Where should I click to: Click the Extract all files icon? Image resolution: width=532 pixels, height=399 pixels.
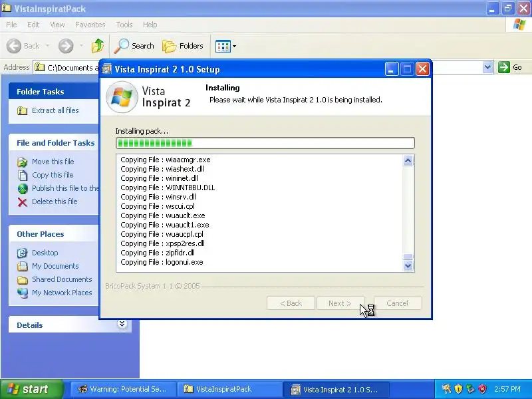23,110
